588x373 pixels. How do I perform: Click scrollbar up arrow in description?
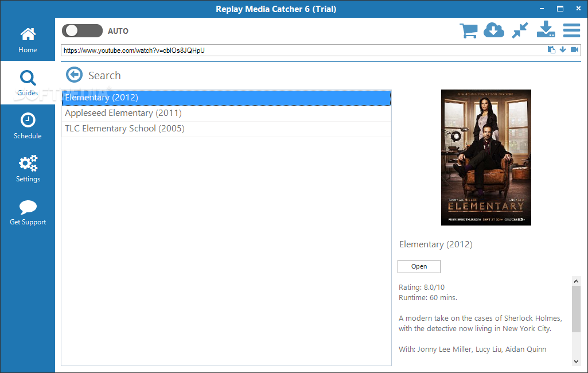tap(577, 281)
